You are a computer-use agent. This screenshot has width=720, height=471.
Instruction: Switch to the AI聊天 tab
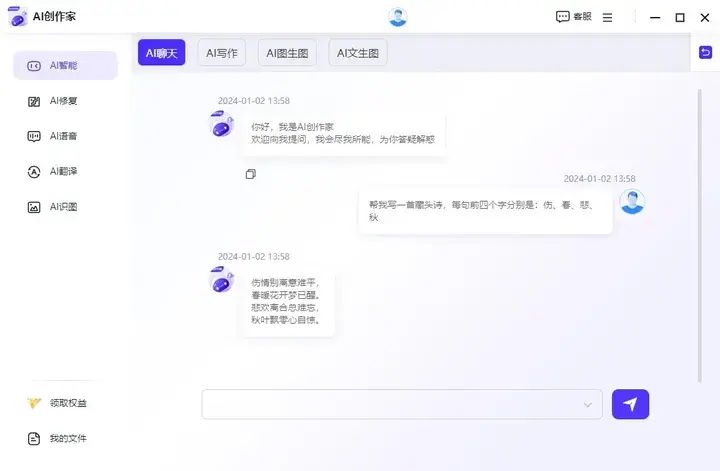point(161,53)
